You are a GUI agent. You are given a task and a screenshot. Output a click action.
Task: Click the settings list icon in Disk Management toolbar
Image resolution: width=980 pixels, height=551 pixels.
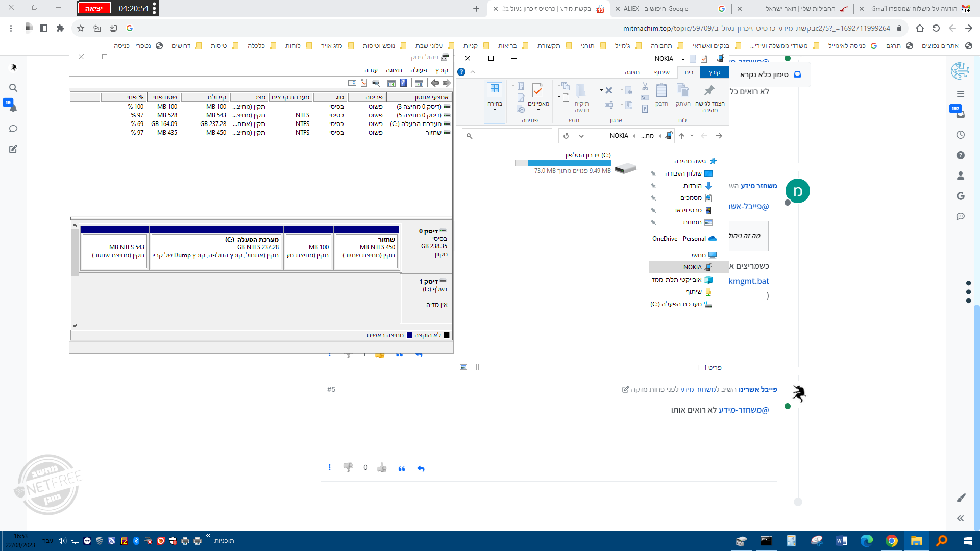[x=352, y=83]
